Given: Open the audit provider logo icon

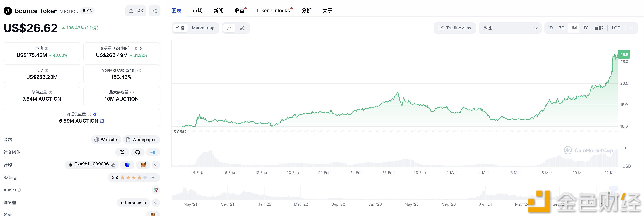Looking at the screenshot, I should tap(156, 190).
